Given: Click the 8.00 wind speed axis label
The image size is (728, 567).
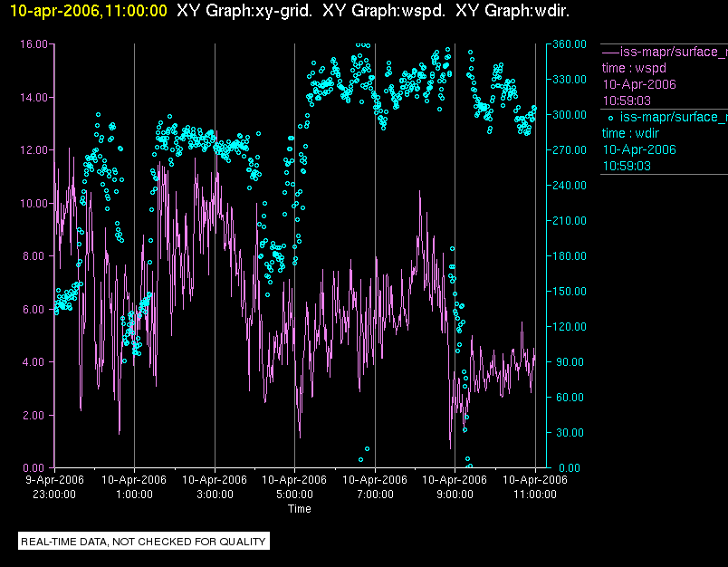Looking at the screenshot, I should [x=35, y=256].
